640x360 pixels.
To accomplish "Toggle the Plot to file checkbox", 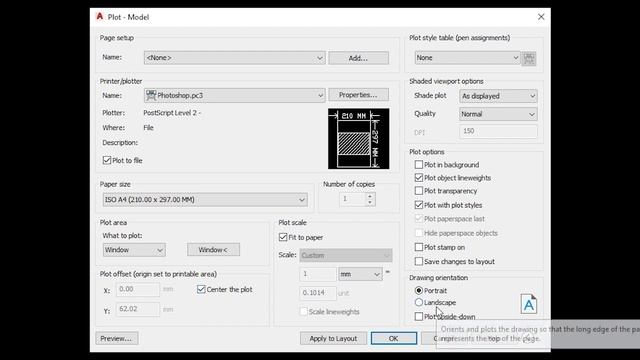I will tap(107, 160).
